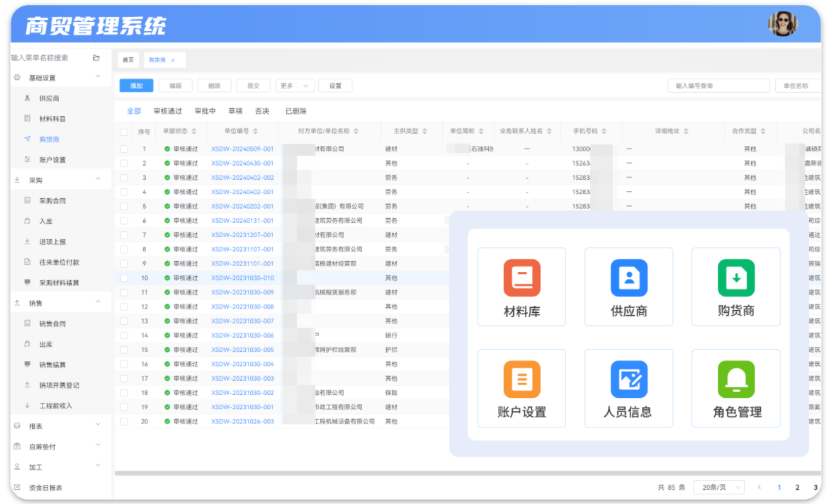
Task: Sort by 单据状态 column arrows
Action: pos(194,131)
